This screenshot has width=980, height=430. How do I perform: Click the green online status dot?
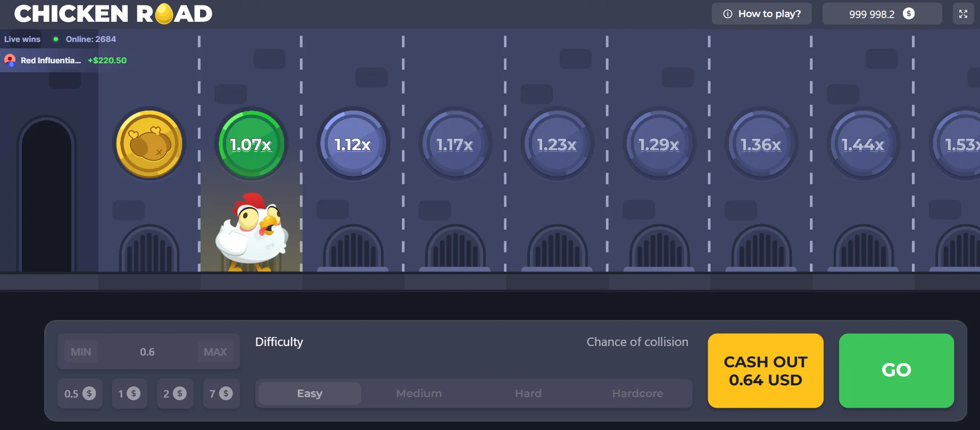point(55,39)
